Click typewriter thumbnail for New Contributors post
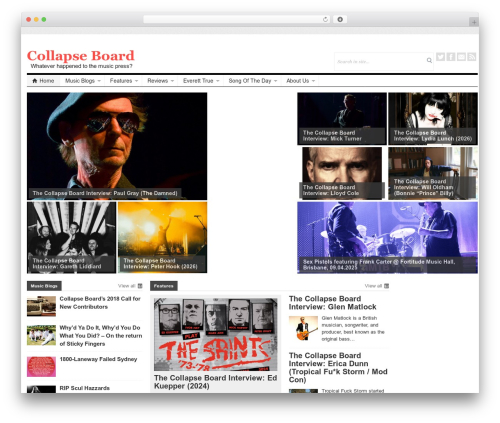Image resolution: width=500 pixels, height=423 pixels. tap(41, 306)
